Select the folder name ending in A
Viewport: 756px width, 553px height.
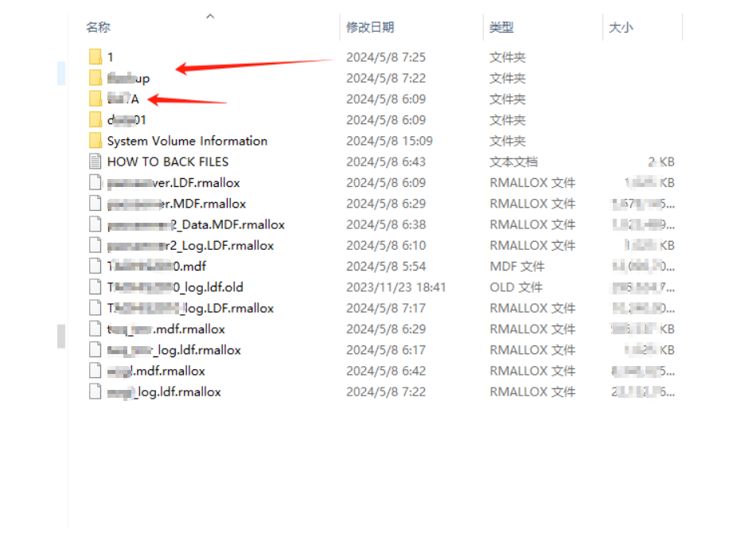(123, 99)
